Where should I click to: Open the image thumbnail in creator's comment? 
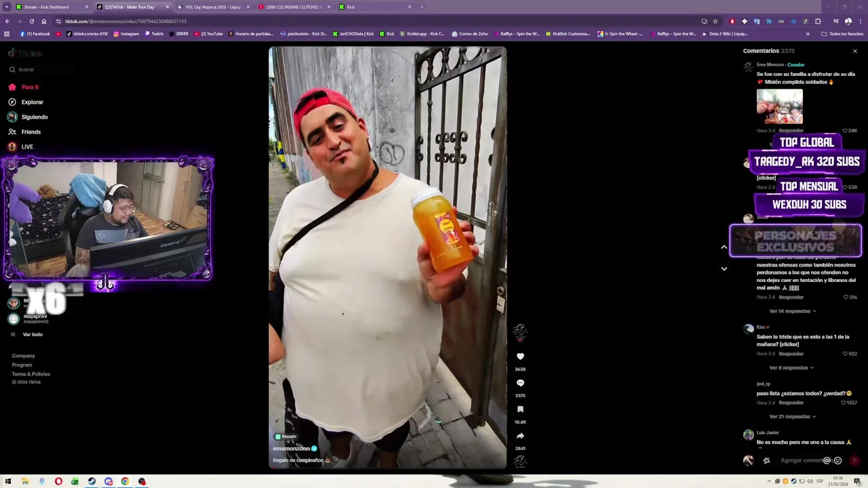click(x=779, y=106)
